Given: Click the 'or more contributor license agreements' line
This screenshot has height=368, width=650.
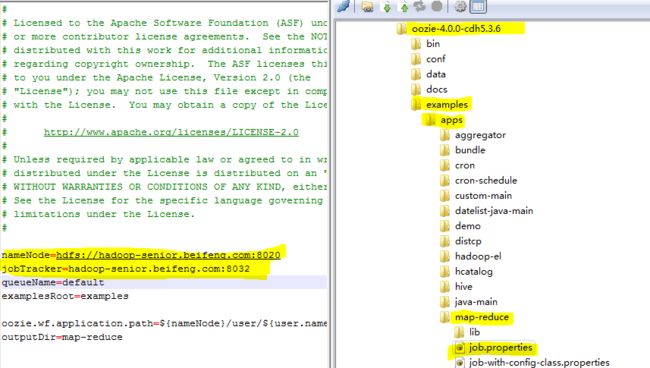Looking at the screenshot, I should click(165, 36).
